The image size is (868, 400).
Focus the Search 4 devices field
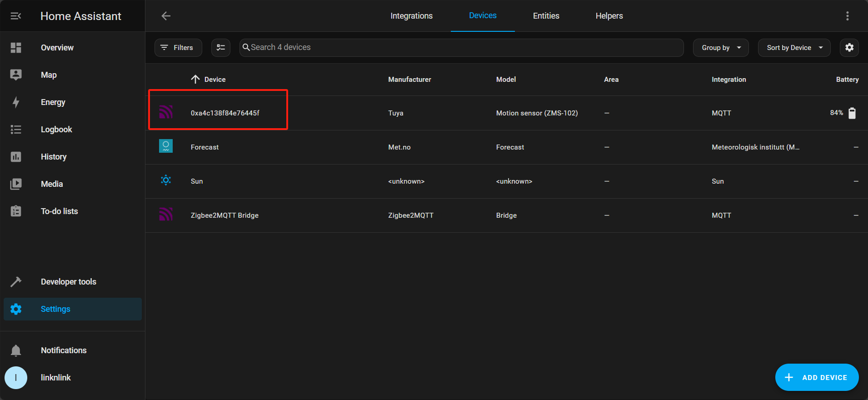461,48
